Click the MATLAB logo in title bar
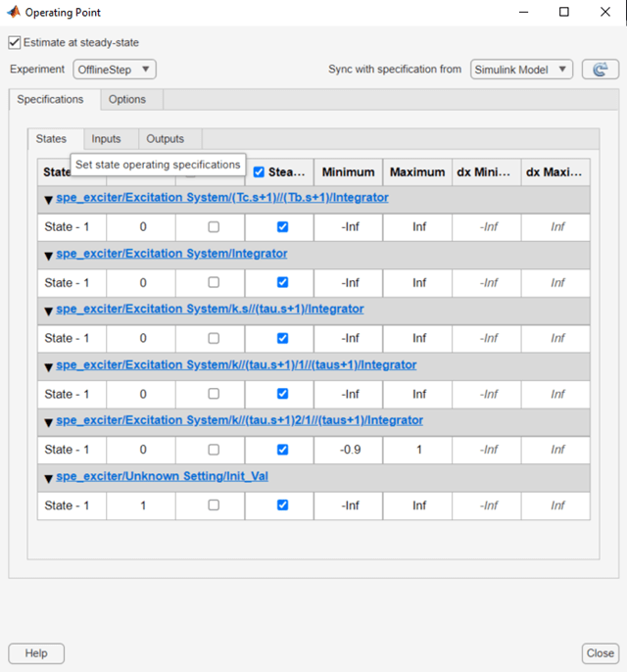627x672 pixels. point(14,12)
